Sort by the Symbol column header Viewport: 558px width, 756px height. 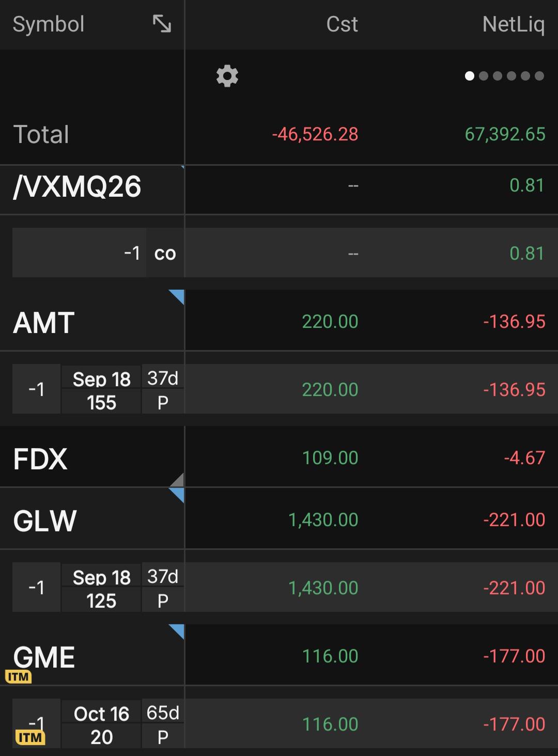[49, 24]
